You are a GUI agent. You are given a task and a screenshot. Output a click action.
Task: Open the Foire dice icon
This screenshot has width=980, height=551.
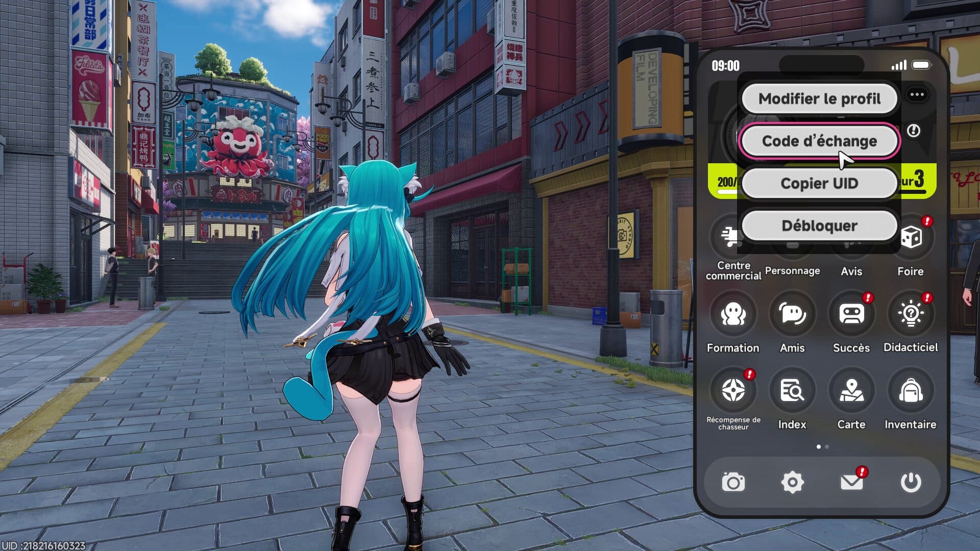[x=911, y=238]
